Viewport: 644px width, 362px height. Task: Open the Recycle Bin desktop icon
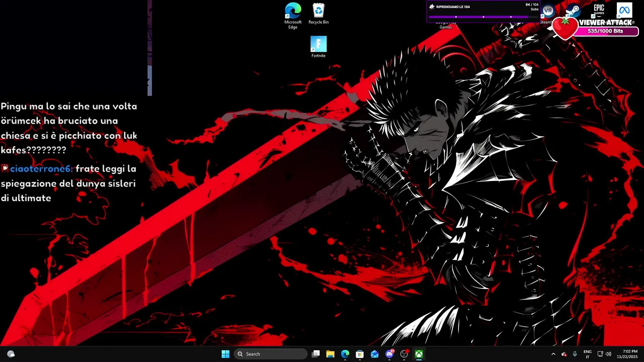point(318,14)
